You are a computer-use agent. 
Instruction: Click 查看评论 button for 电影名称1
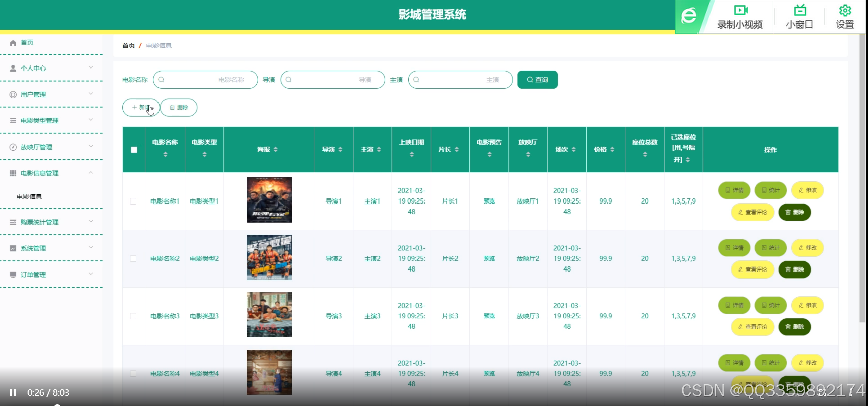(x=752, y=212)
